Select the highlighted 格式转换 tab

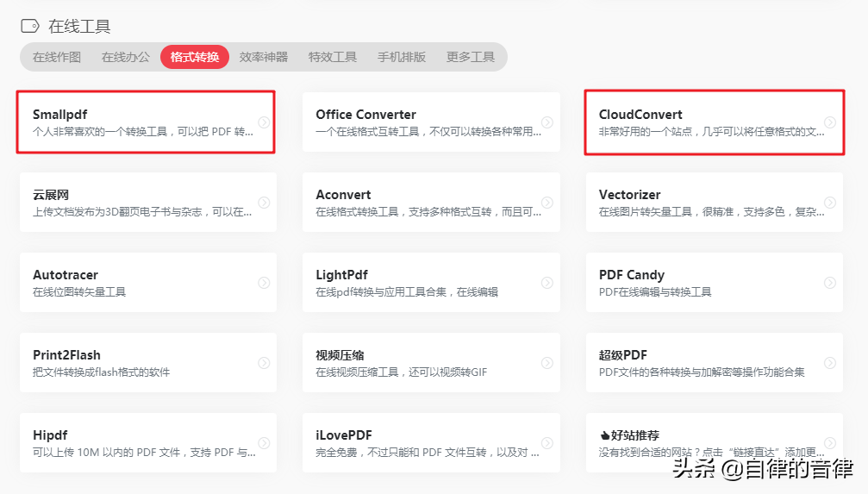click(x=195, y=57)
